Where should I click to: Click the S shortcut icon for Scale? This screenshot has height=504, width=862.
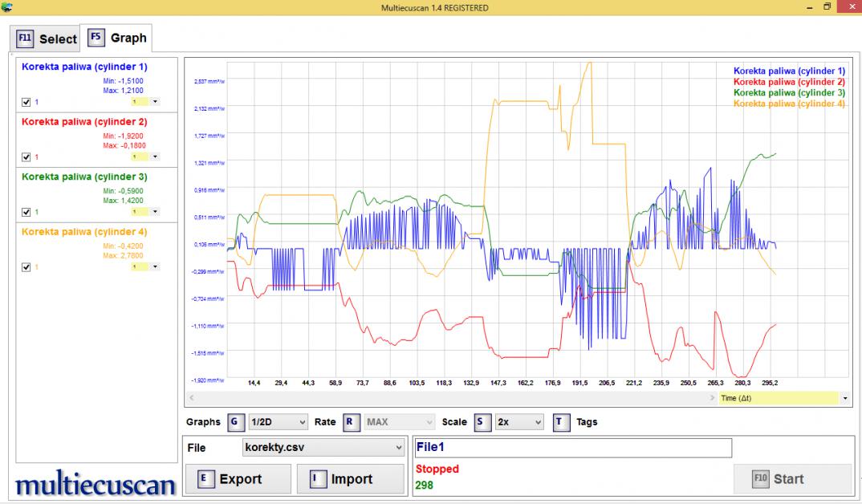[482, 421]
